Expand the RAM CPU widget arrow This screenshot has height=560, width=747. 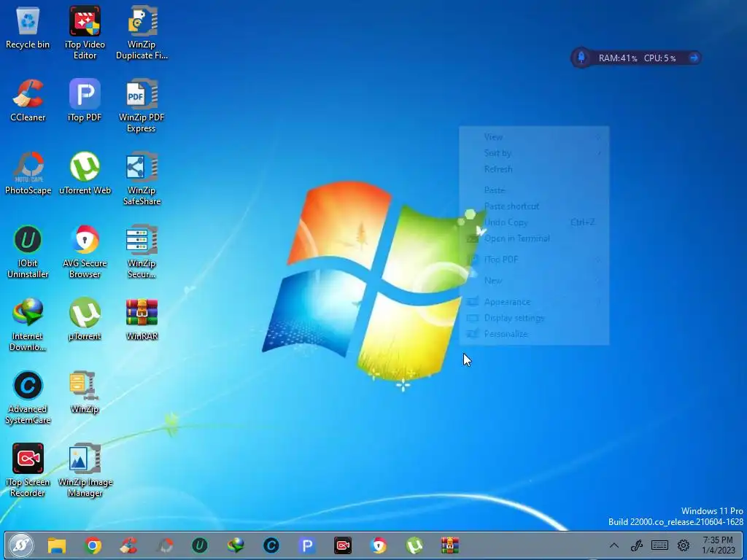pos(694,58)
